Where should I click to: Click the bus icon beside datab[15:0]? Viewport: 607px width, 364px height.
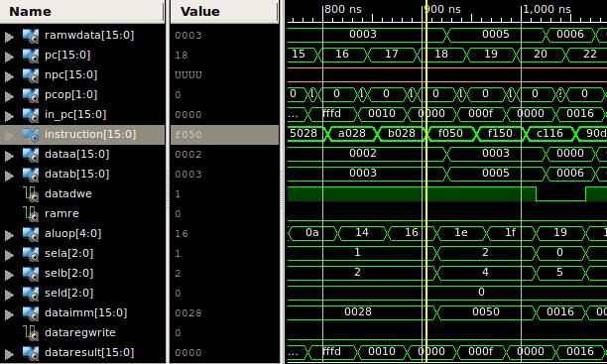tap(31, 175)
